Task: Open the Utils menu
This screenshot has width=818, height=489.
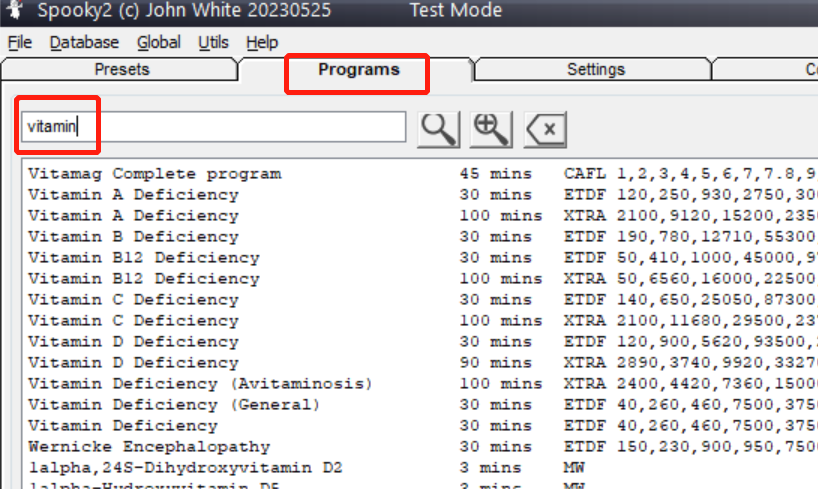Action: pos(213,42)
